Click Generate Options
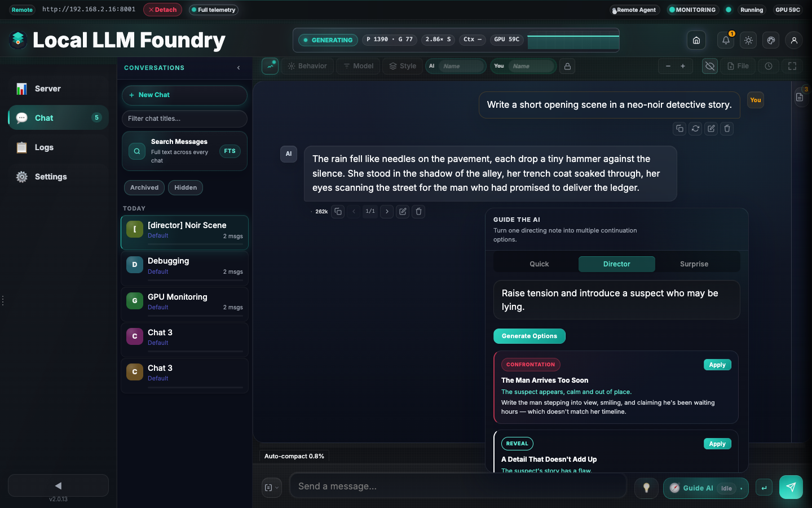812x508 pixels. coord(529,336)
